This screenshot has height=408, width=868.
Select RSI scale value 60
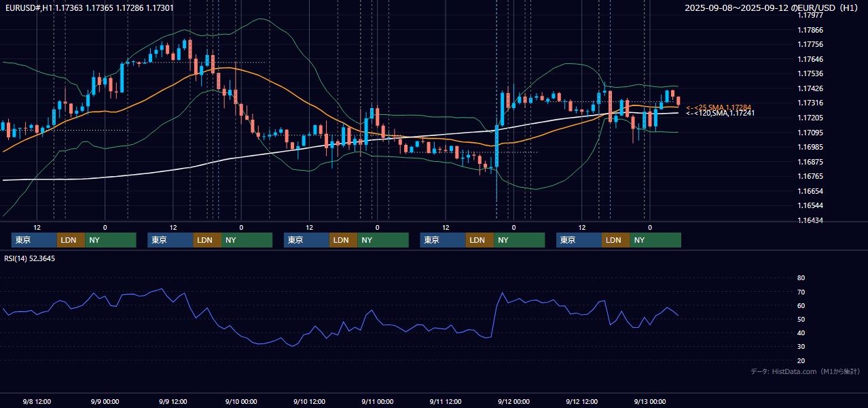pos(801,305)
